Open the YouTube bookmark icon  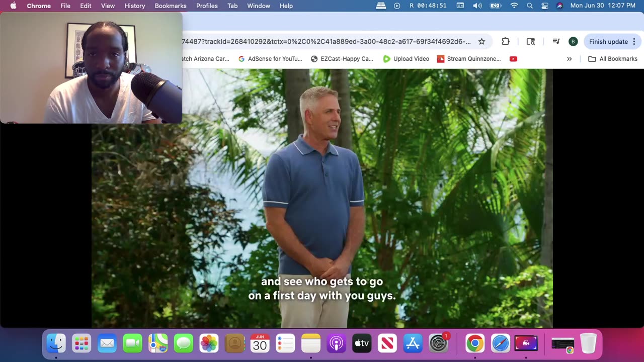coord(513,59)
